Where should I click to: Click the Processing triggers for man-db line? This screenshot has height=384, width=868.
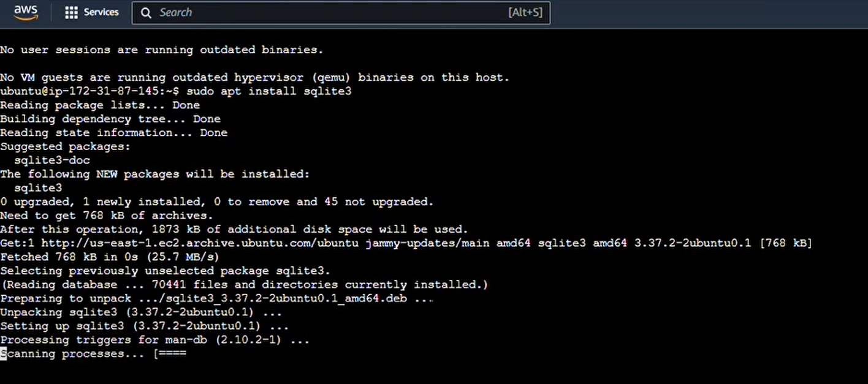[x=154, y=340]
